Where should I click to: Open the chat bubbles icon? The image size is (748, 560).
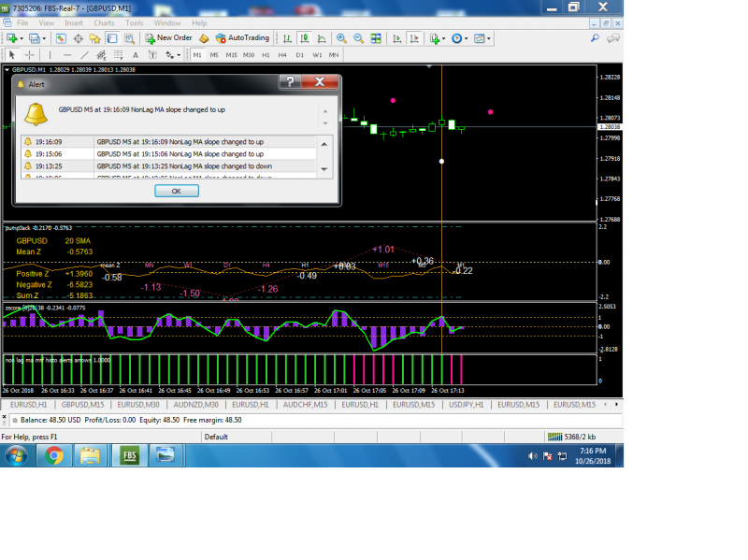point(613,38)
